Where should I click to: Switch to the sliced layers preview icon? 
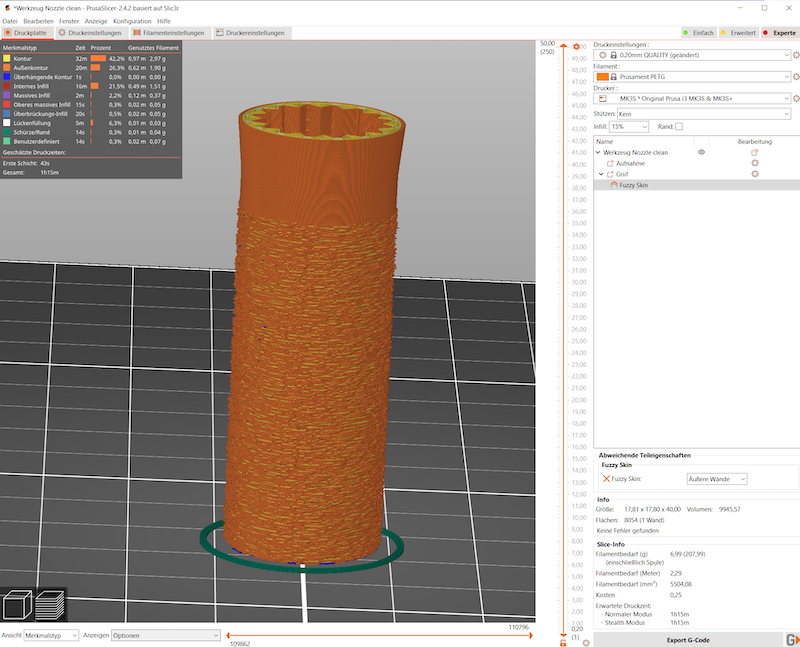click(50, 605)
